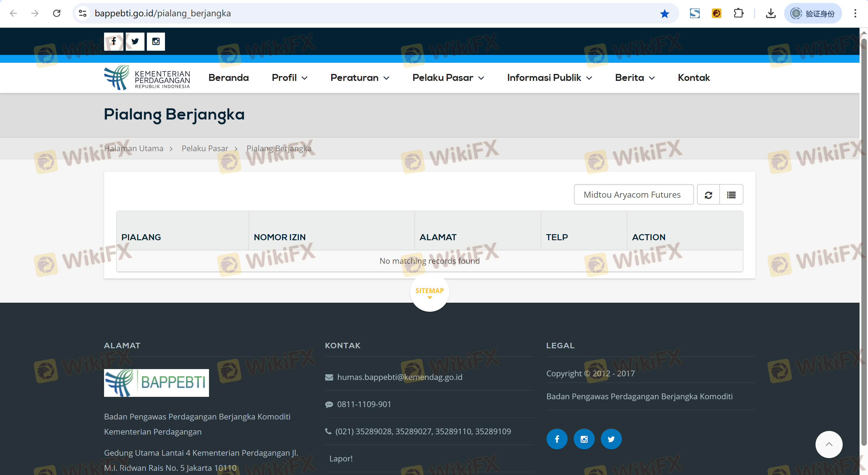Bookmark star icon in address bar
This screenshot has height=475, width=868.
coord(664,14)
